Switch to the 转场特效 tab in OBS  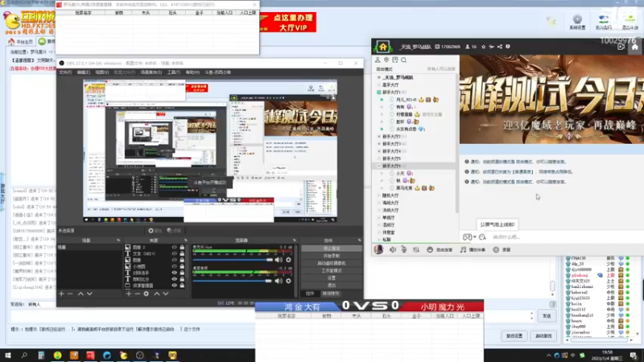tap(330, 294)
